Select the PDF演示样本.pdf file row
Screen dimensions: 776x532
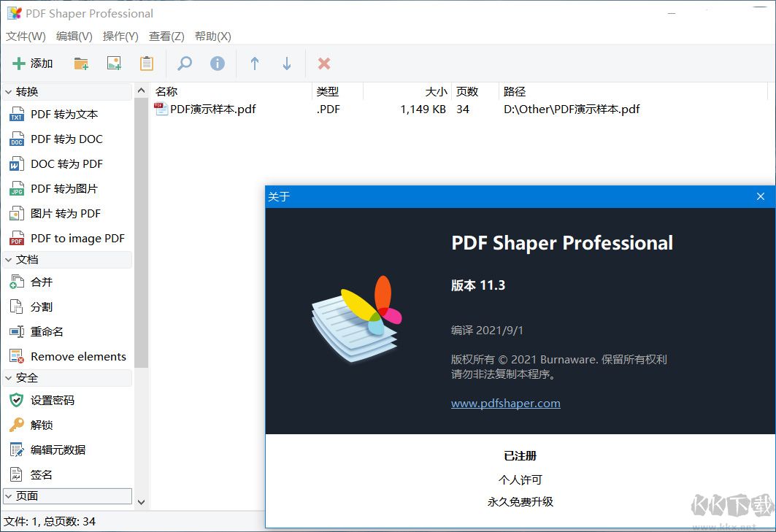(207, 109)
